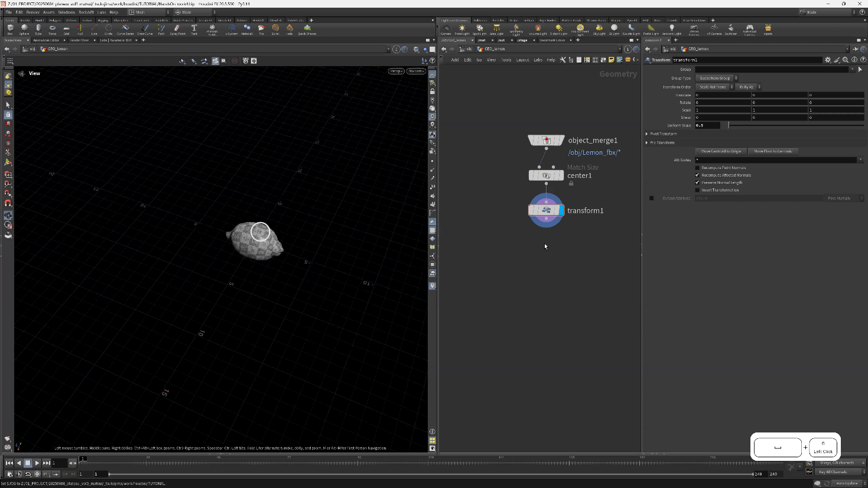Choose the Spray Paint shelf tool
Image resolution: width=868 pixels, height=488 pixels.
coord(177,28)
